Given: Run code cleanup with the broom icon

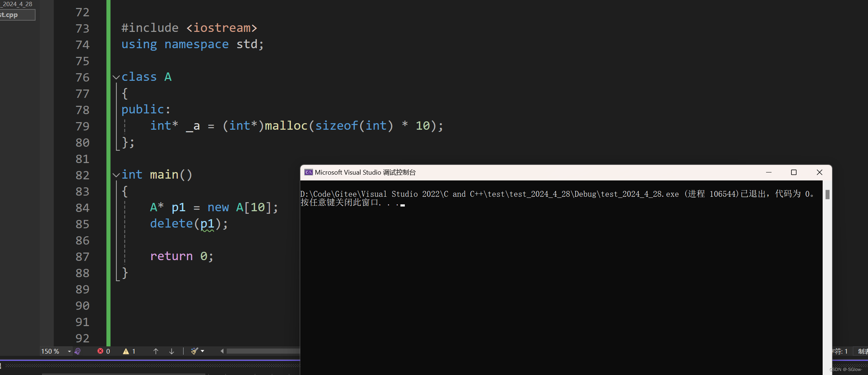Looking at the screenshot, I should [x=194, y=351].
